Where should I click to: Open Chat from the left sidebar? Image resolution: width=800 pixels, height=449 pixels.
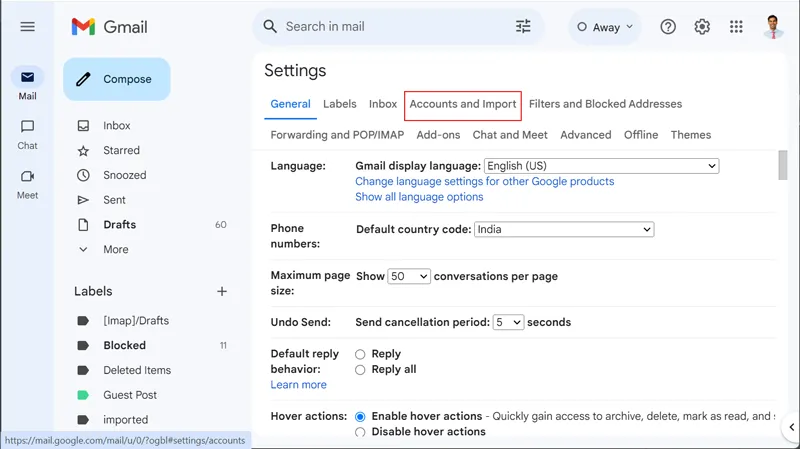point(27,134)
